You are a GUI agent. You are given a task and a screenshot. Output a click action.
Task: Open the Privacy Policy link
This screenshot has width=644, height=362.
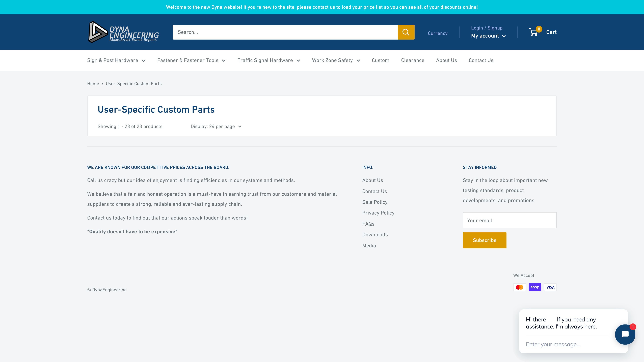click(x=378, y=213)
